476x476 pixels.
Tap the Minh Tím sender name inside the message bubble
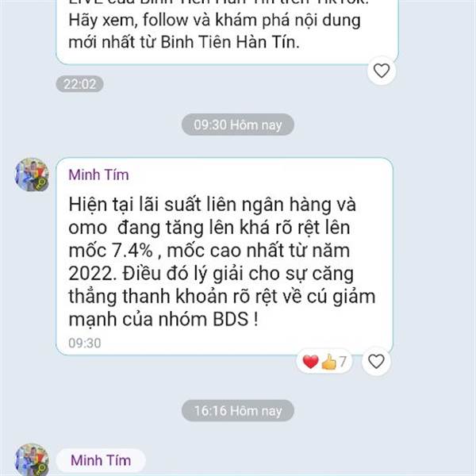click(x=98, y=175)
